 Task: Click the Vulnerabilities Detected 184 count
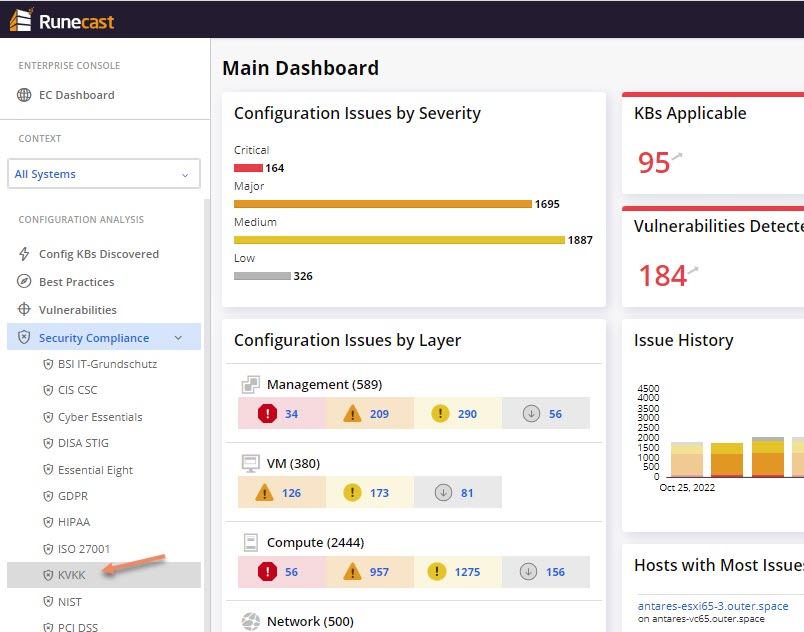point(662,275)
